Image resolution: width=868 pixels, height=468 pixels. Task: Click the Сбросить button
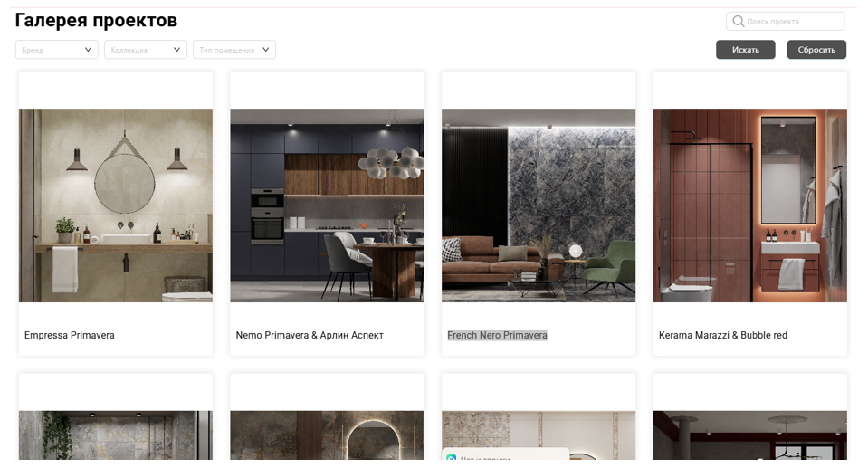pos(816,49)
